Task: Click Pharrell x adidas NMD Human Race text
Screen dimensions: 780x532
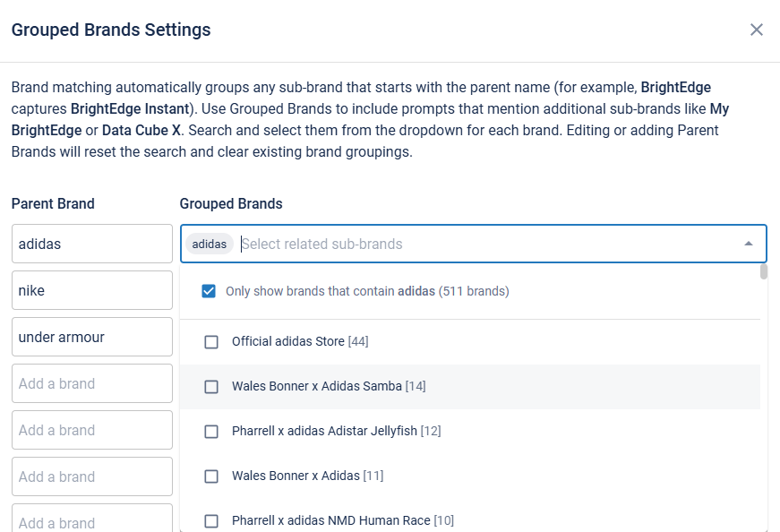Action: 343,520
